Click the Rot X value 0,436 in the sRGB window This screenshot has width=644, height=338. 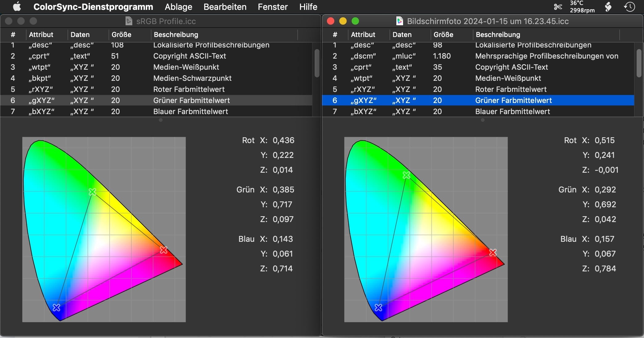[283, 140]
